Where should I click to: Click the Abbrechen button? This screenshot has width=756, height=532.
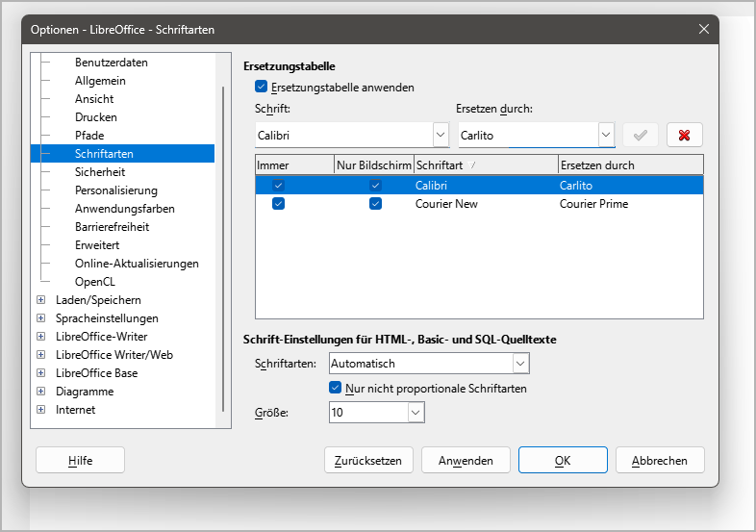click(x=660, y=460)
